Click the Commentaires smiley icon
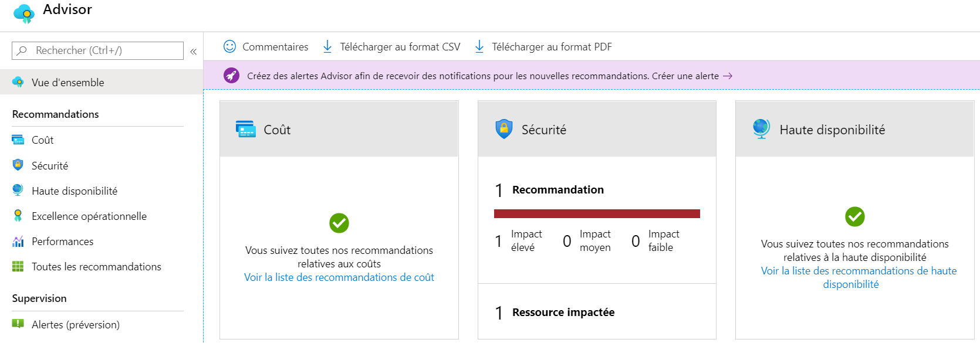Image resolution: width=980 pixels, height=343 pixels. click(x=230, y=46)
